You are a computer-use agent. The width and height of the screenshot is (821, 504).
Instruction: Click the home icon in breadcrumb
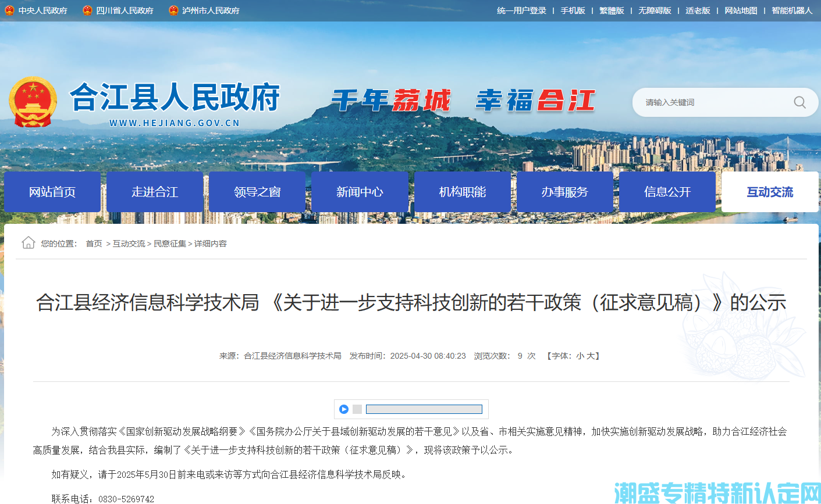(x=29, y=242)
